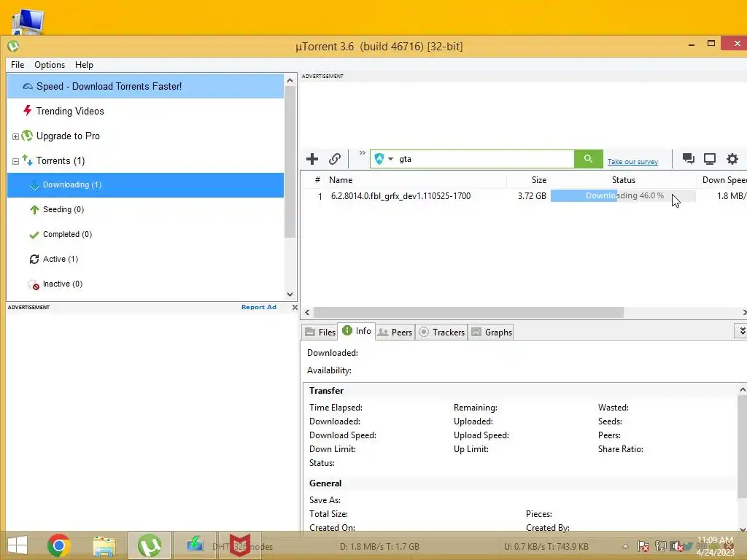
Task: Expand the Upgrade to Pro tree node
Action: pos(15,136)
